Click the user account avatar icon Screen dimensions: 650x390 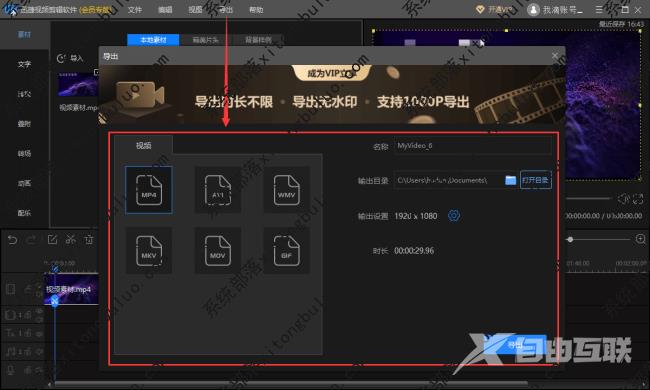pos(533,10)
